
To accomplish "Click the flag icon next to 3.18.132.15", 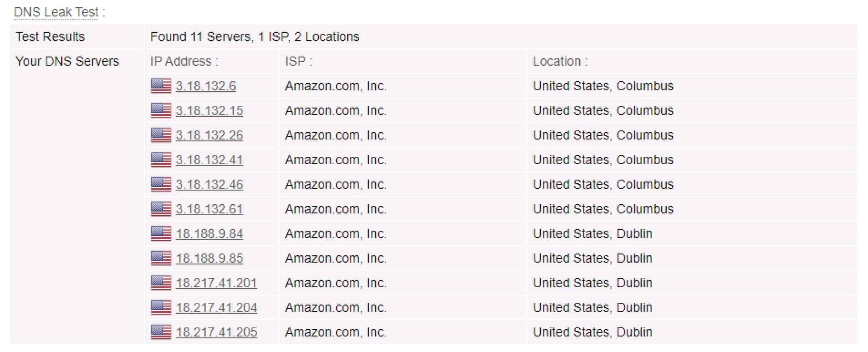I will 161,110.
